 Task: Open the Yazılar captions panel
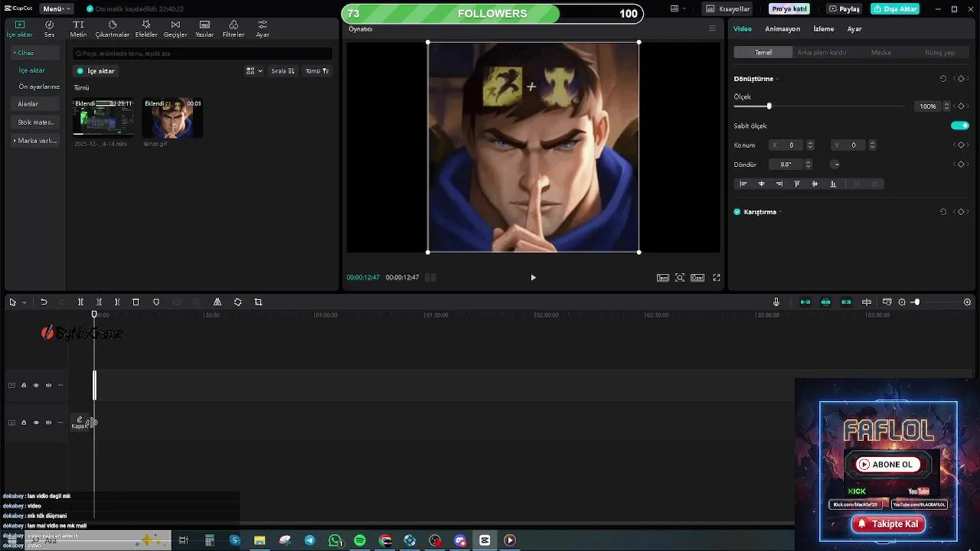click(204, 29)
